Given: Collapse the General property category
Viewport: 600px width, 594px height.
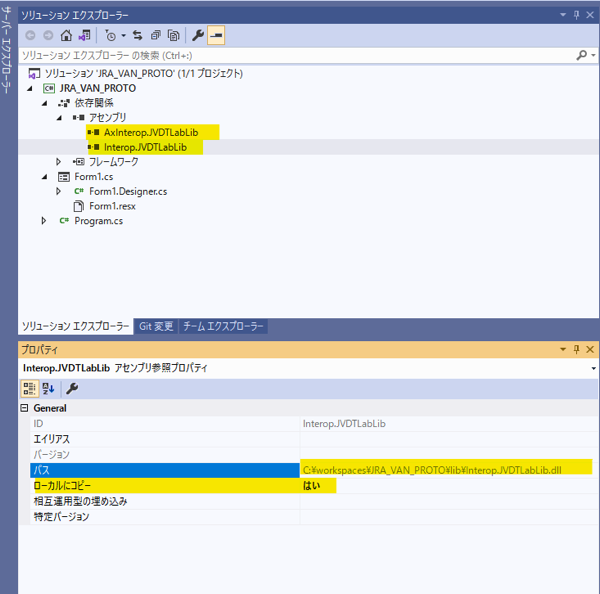Looking at the screenshot, I should pos(24,408).
